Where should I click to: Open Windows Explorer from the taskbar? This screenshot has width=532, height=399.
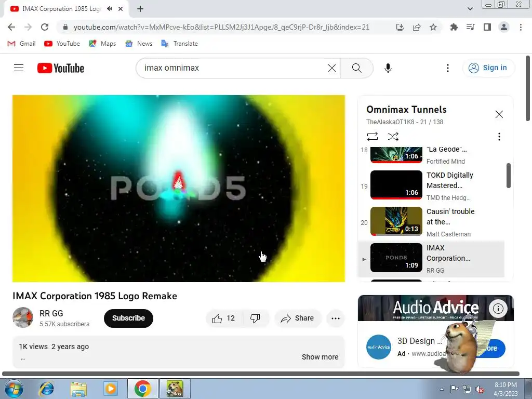78,389
